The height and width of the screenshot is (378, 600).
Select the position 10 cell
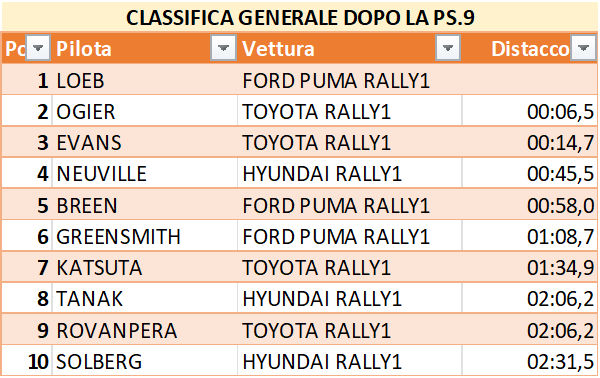[27, 361]
